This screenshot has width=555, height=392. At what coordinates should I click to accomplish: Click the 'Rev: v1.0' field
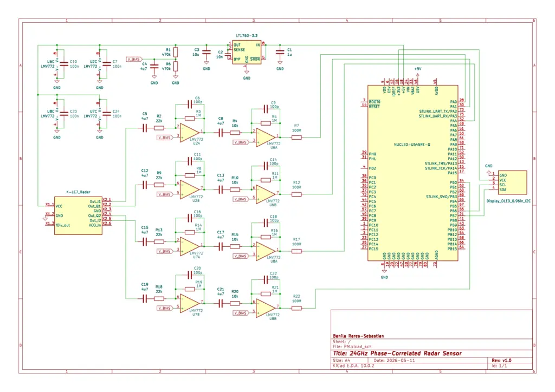[x=501, y=361]
